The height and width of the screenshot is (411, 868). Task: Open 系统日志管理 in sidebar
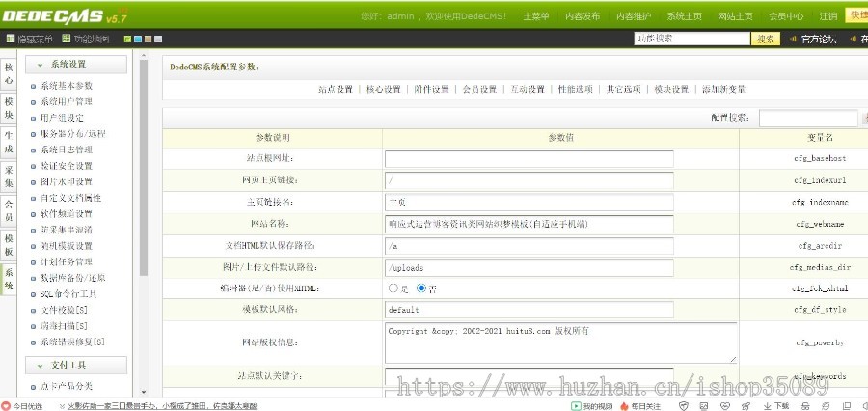[x=67, y=151]
